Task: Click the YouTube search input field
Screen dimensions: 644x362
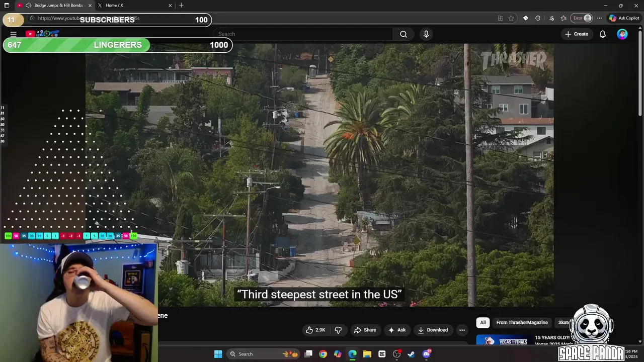Action: (303, 34)
